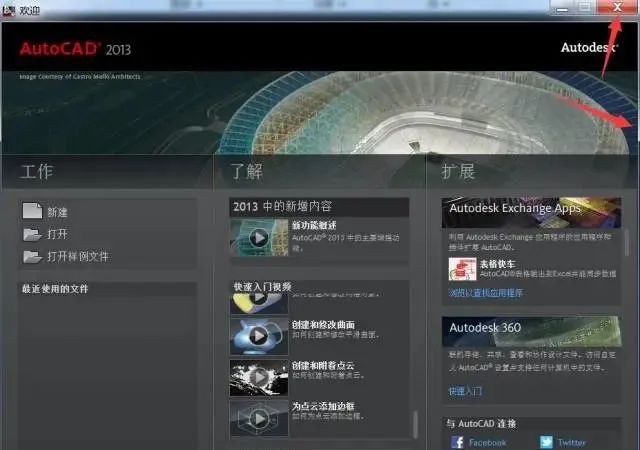Click the AutoCAD app icon in title bar
Screen dimensions: 640x450
pos(8,9)
